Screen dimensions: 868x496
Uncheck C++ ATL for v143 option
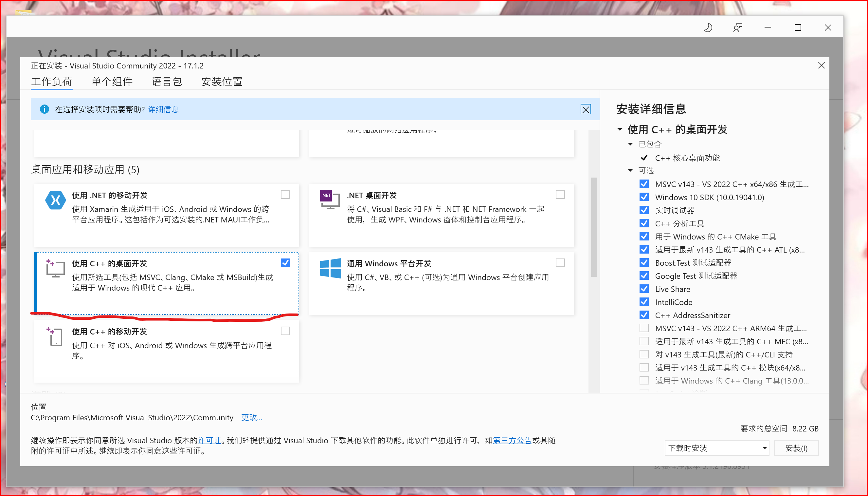pos(644,250)
